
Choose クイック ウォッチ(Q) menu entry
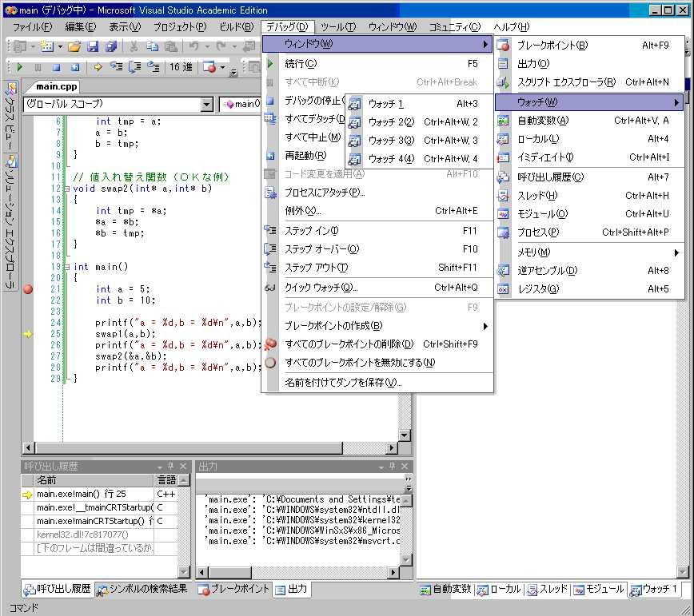[377, 288]
